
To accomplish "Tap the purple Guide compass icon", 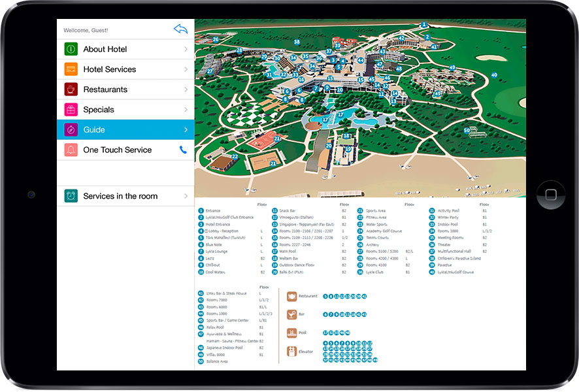I will point(71,129).
